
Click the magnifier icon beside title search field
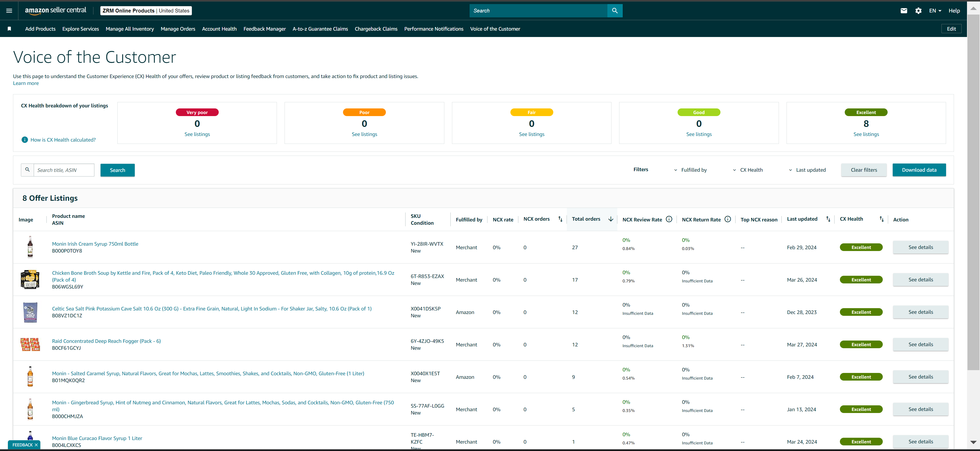(27, 170)
